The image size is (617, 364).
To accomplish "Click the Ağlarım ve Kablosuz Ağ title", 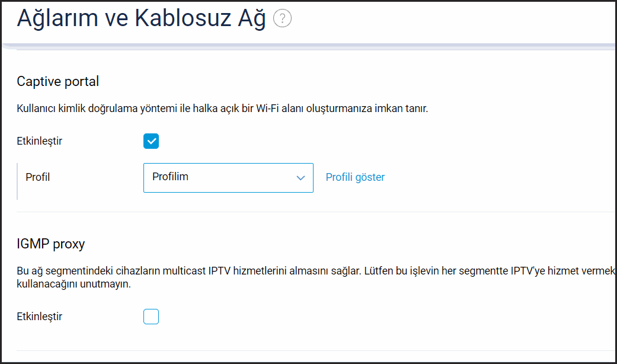I will click(141, 19).
